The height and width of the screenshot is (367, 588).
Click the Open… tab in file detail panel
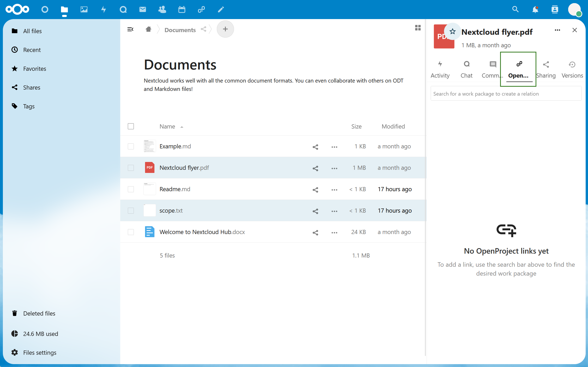pos(518,68)
